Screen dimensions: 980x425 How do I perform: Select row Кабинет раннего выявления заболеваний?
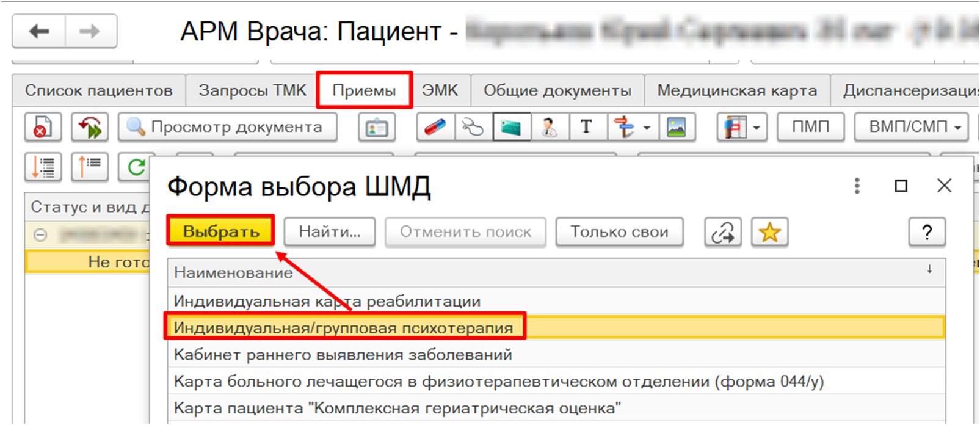pyautogui.click(x=343, y=355)
